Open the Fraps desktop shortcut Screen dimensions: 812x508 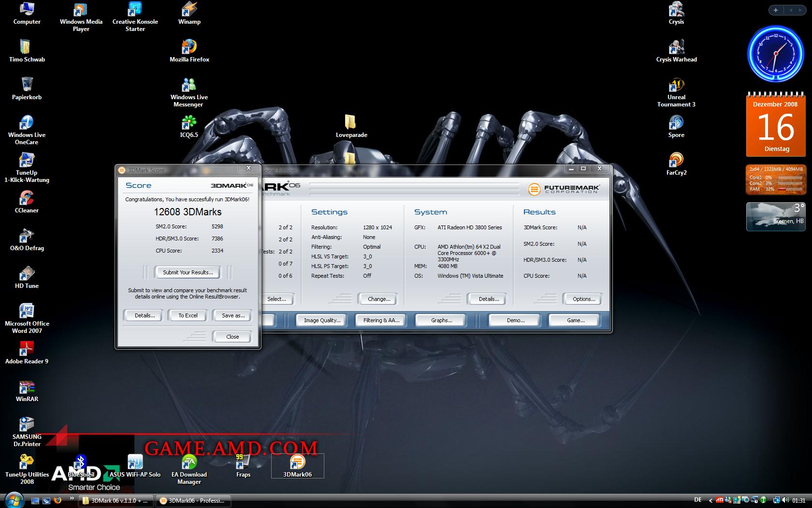pos(243,466)
